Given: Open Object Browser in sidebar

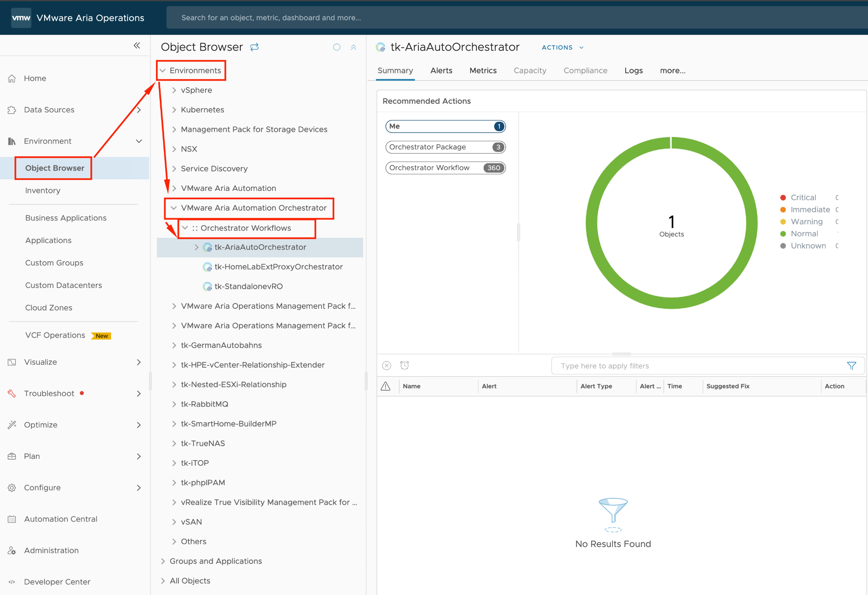Looking at the screenshot, I should click(55, 168).
